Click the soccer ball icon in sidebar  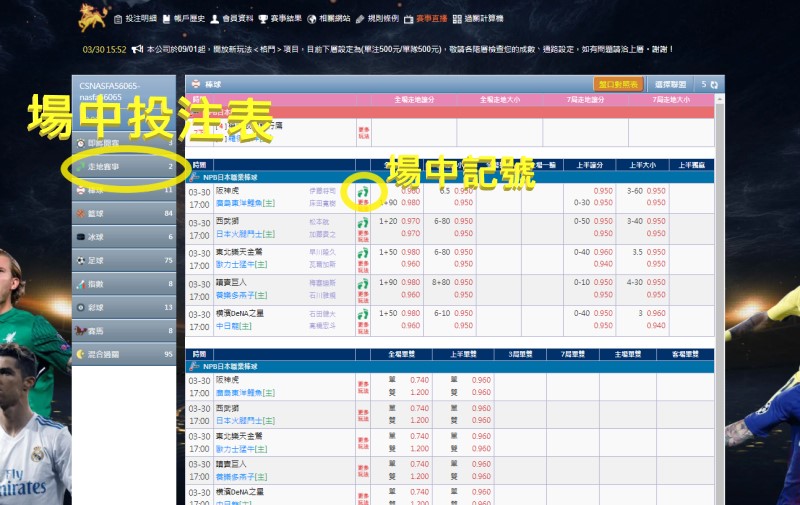point(81,260)
